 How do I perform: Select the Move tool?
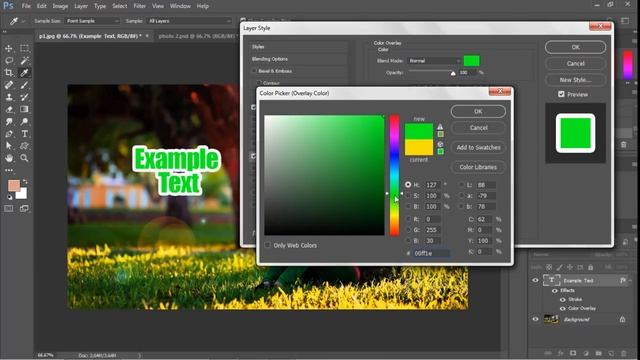[9, 48]
